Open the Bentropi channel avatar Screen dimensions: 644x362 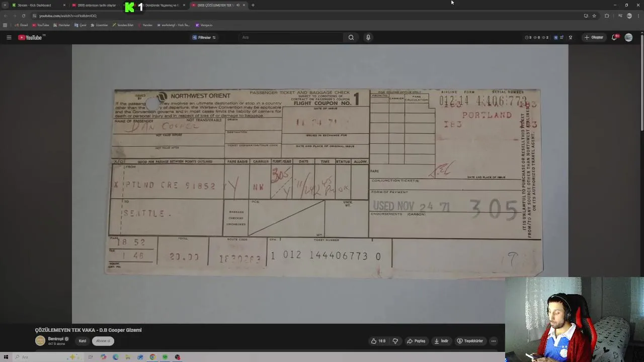pos(40,341)
